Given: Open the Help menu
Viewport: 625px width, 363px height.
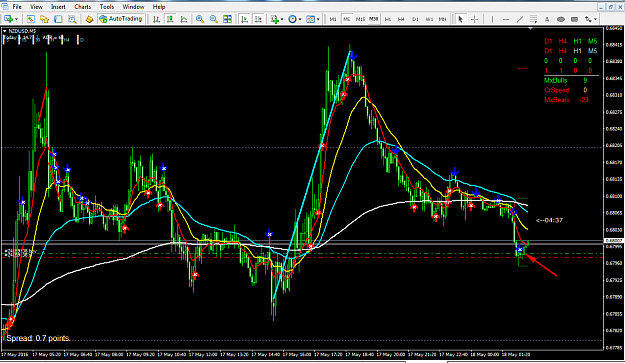Looking at the screenshot, I should [159, 7].
